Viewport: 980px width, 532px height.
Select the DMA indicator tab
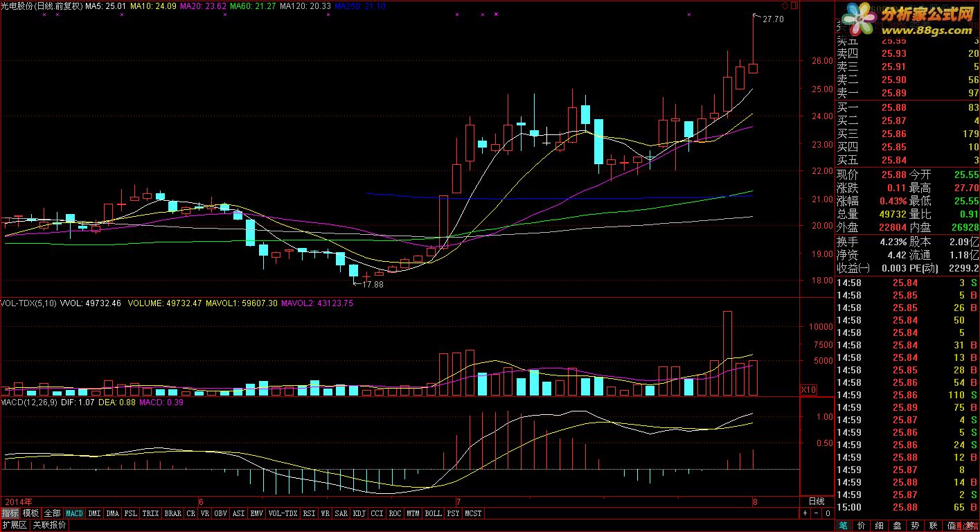click(x=112, y=513)
